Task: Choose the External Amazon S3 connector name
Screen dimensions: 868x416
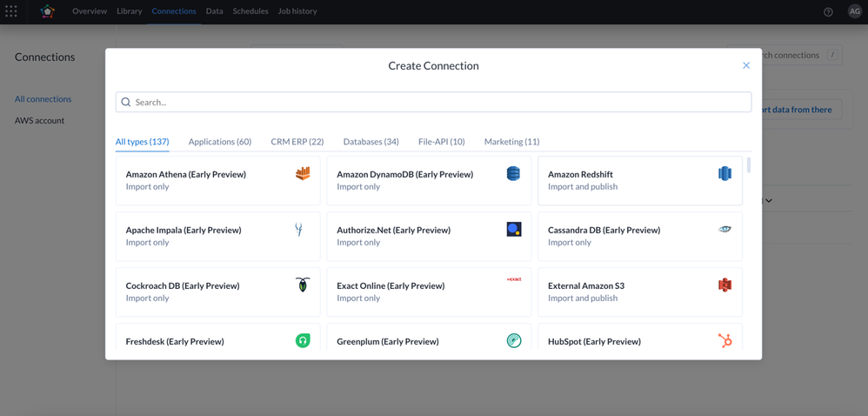Action: point(586,285)
